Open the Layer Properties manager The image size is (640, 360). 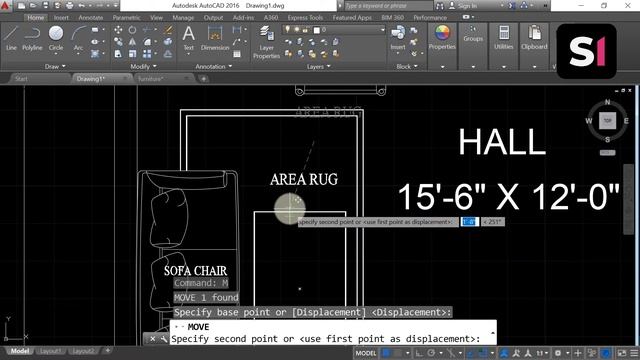point(266,42)
